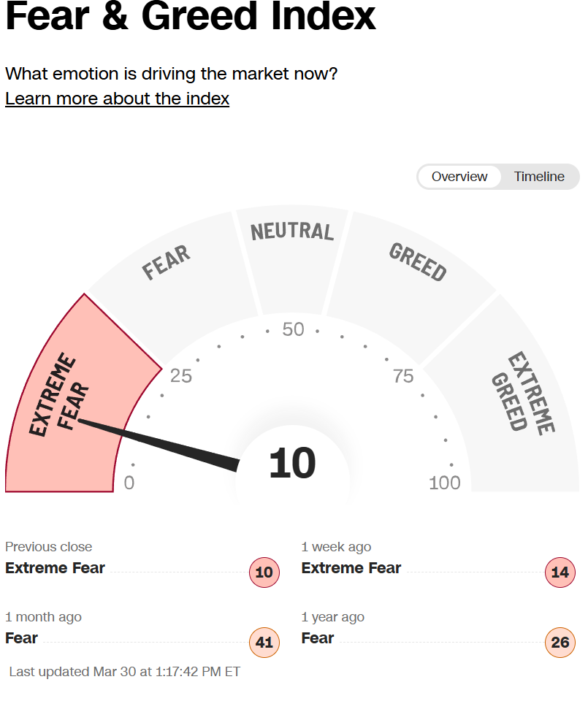Viewport: 588px width, 701px height.
Task: Click the Neutral gauge segment
Action: click(x=292, y=259)
